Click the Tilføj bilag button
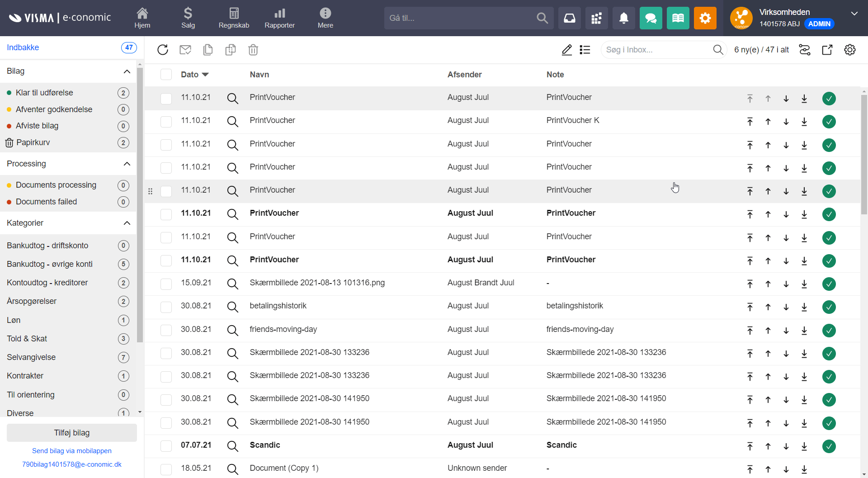 pos(72,433)
